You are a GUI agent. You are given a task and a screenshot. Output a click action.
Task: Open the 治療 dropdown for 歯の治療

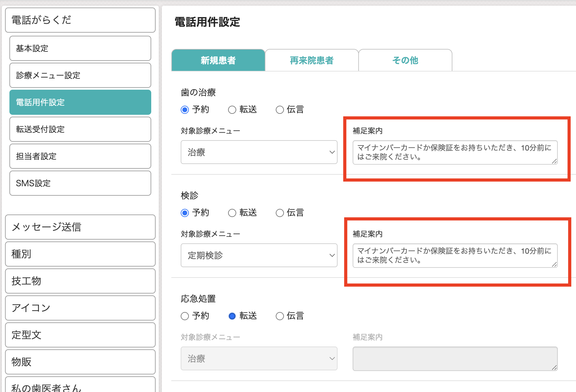click(x=259, y=152)
